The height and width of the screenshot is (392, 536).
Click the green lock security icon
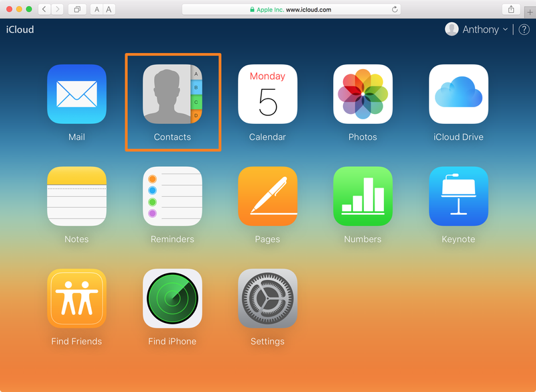click(252, 9)
